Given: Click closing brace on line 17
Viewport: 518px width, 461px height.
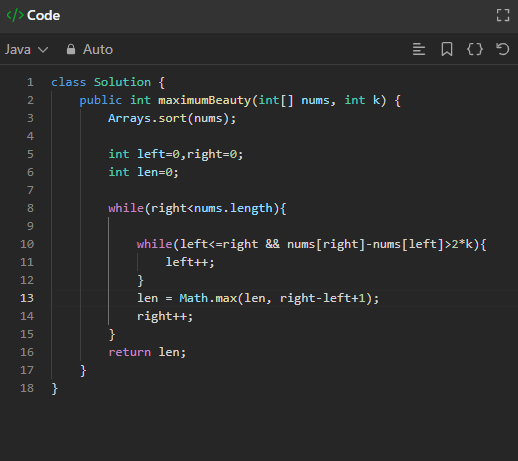Looking at the screenshot, I should tap(83, 371).
